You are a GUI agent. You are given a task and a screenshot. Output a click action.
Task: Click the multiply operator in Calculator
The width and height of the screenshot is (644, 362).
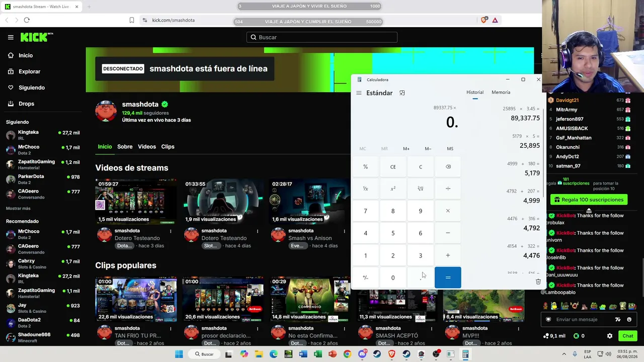pos(448,211)
